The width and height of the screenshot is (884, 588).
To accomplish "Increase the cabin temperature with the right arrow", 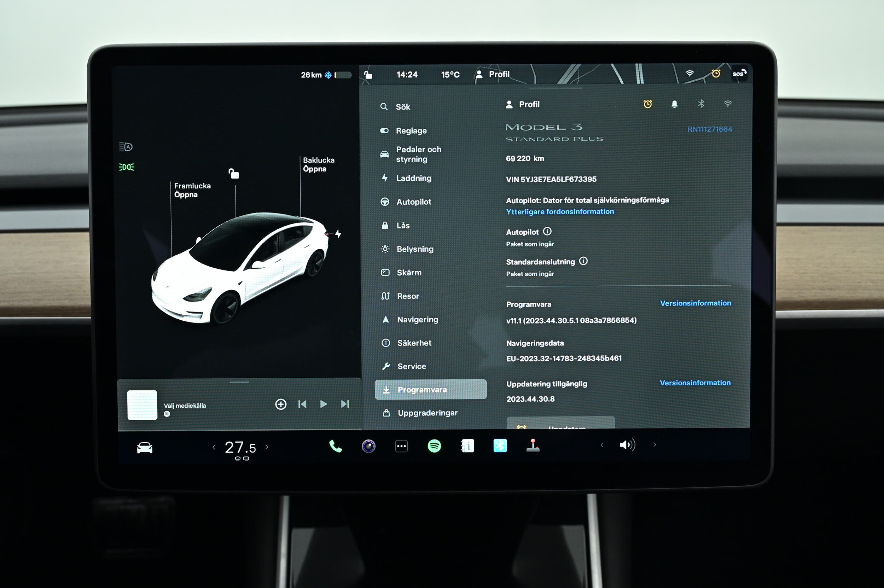I will 267,447.
